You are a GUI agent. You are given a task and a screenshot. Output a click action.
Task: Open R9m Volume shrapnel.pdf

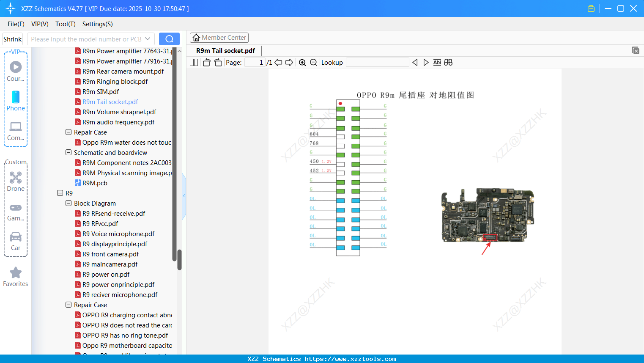[x=119, y=112]
